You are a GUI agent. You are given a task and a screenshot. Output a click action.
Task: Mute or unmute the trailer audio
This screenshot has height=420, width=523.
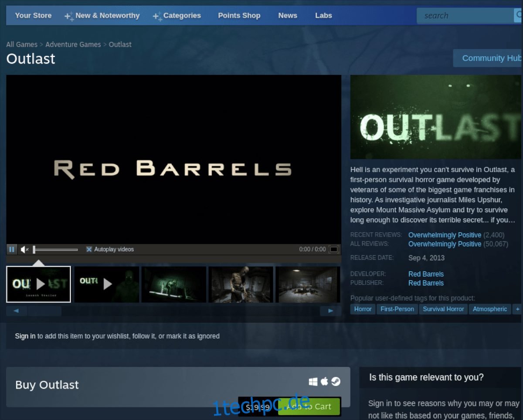[25, 249]
